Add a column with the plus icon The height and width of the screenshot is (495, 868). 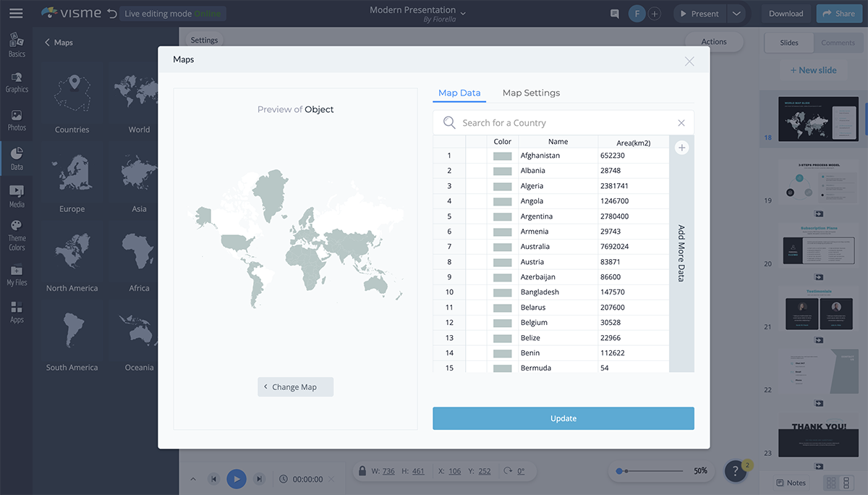point(681,148)
